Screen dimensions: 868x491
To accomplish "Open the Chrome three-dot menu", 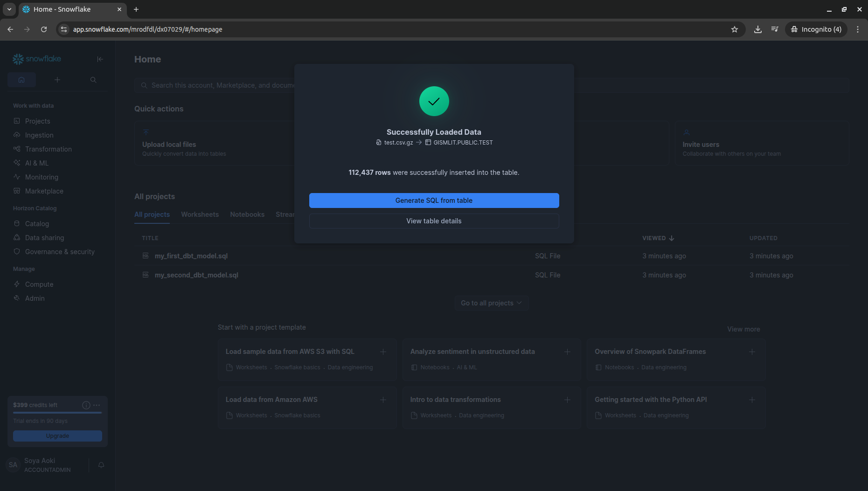I will coord(858,29).
